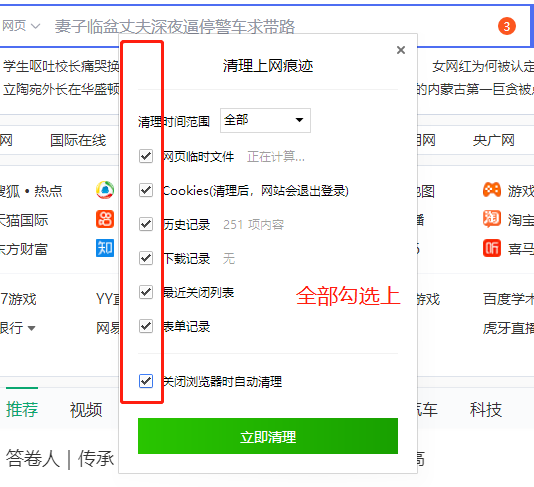
Task: Click the orange game controller icon
Action: pos(492,190)
